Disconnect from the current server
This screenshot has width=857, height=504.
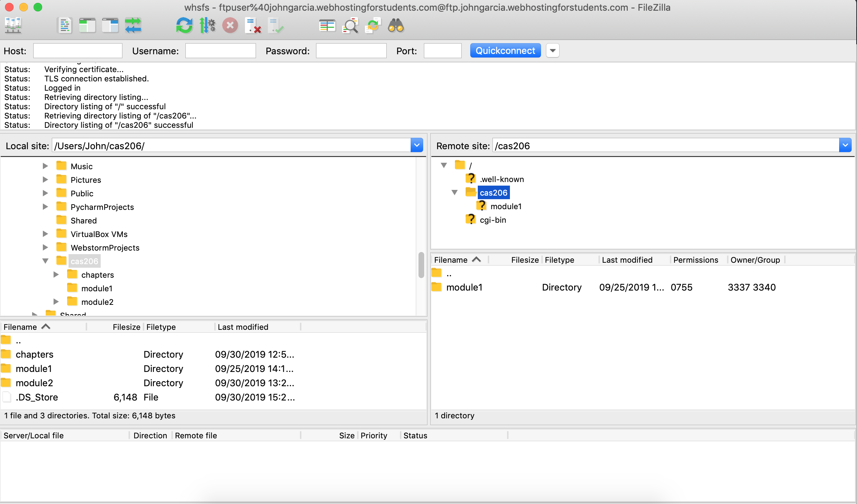[253, 26]
